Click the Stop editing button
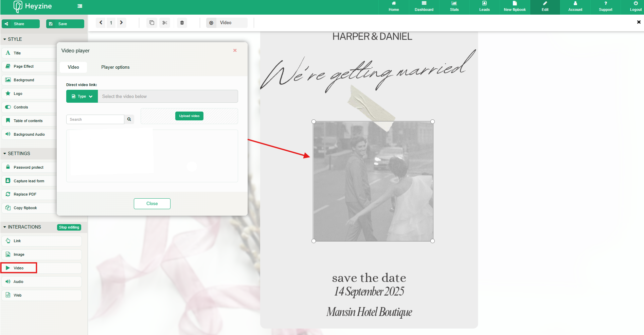This screenshot has width=644, height=335. (69, 227)
